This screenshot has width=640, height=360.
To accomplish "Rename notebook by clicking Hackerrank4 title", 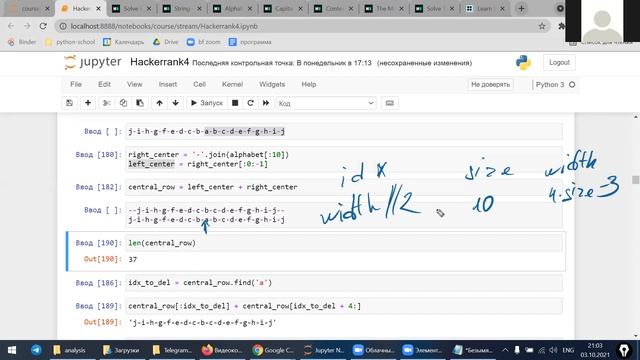I will pos(160,62).
